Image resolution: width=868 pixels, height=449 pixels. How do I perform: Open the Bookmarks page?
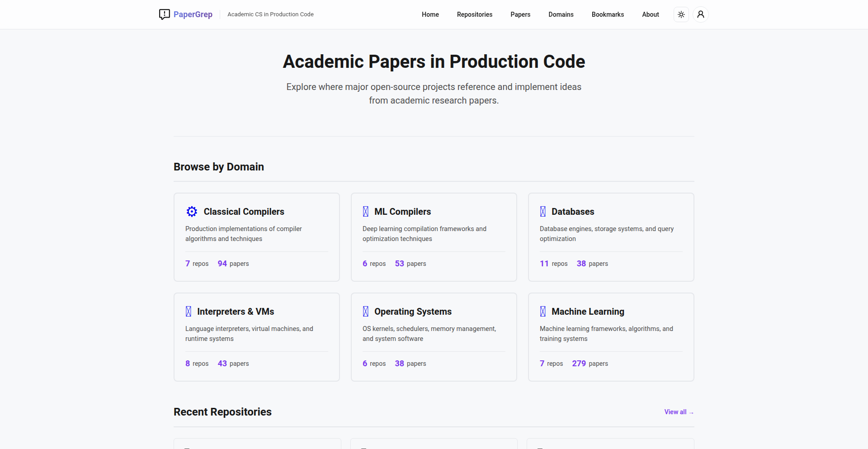tap(608, 14)
